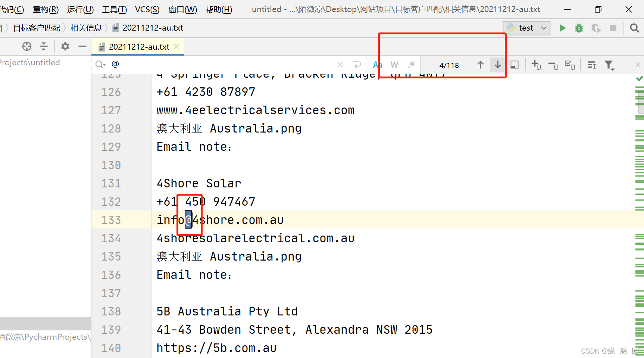Open the Code (代码) menu
The height and width of the screenshot is (358, 644).
pyautogui.click(x=12, y=9)
